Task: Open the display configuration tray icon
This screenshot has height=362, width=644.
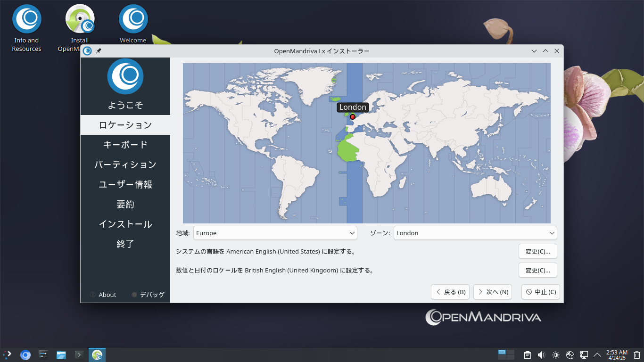Action: 584,355
